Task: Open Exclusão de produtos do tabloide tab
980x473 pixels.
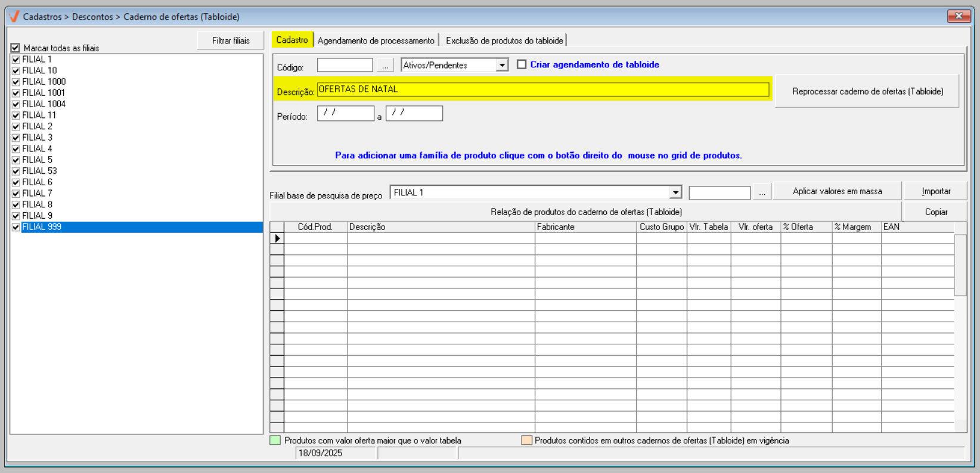Action: tap(504, 41)
